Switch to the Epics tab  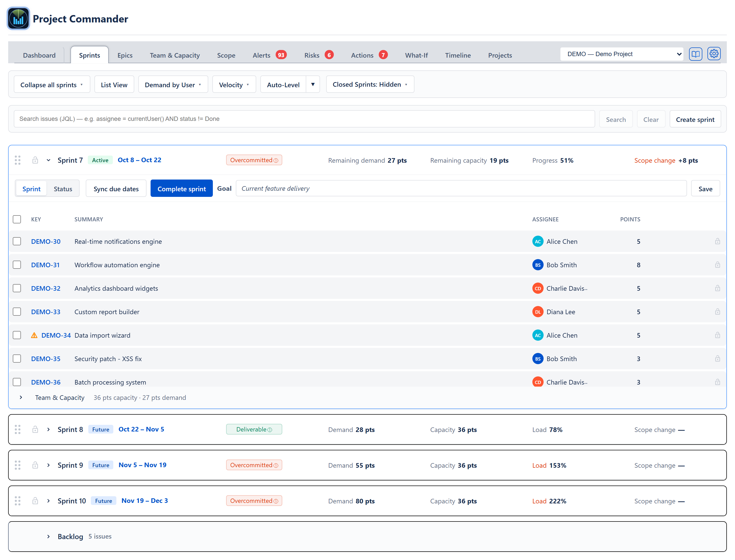(x=125, y=55)
